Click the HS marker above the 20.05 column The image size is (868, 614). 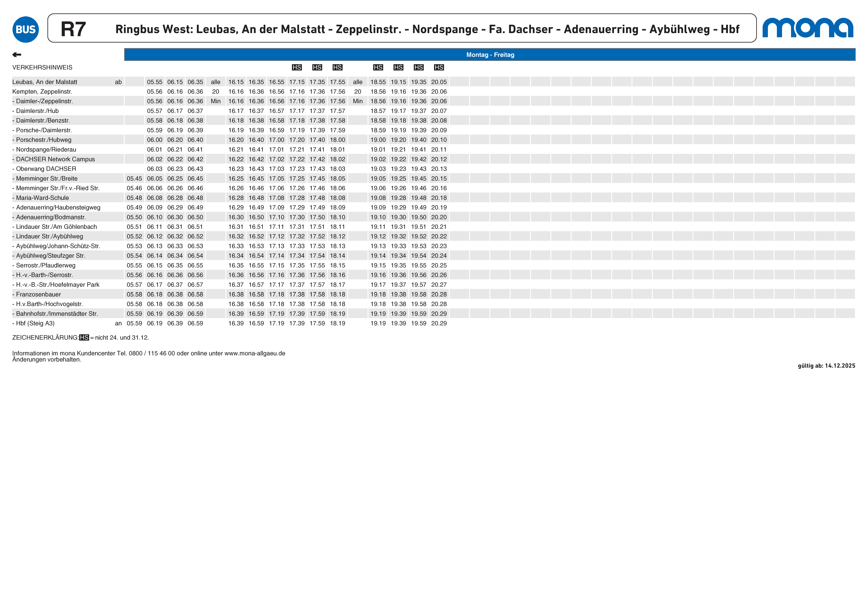[439, 67]
